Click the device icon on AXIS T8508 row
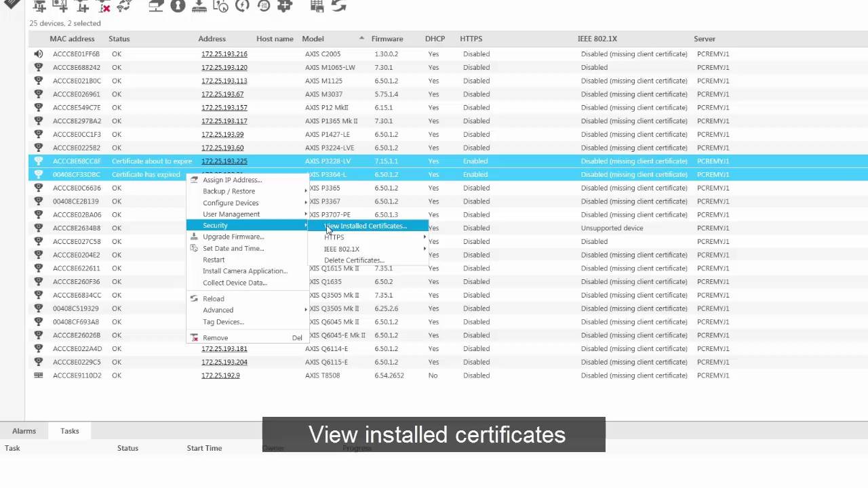Screen dimensions: 868x488 pyautogui.click(x=39, y=375)
